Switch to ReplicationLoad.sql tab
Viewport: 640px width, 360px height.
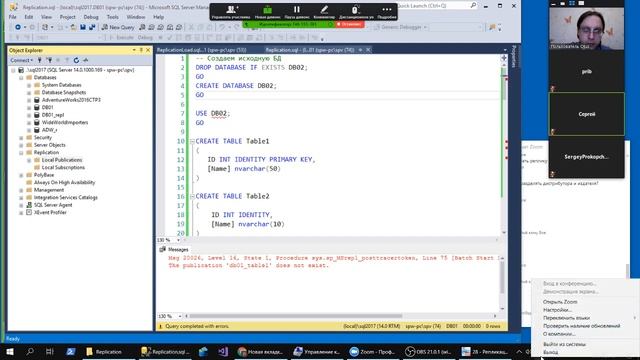pyautogui.click(x=202, y=50)
